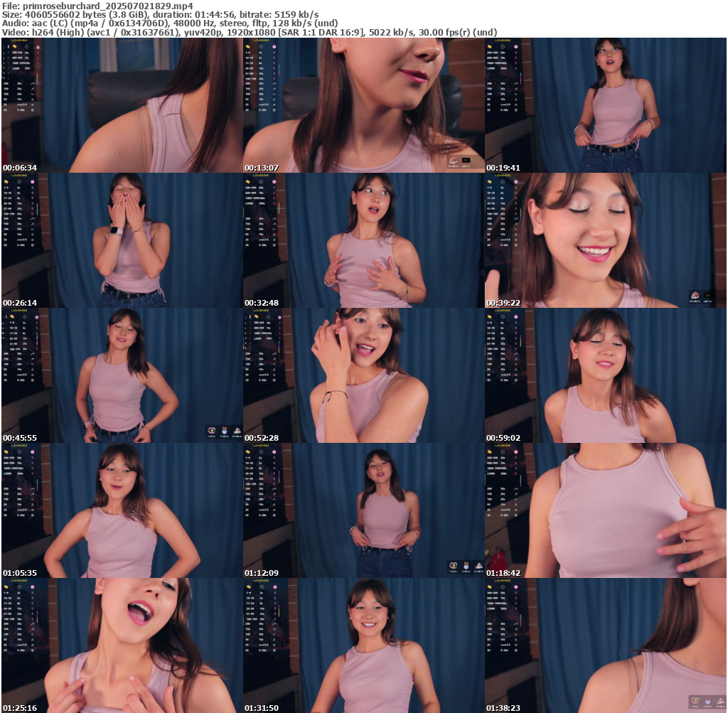Open the thumbnail stamped 00:45:55
The height and width of the screenshot is (713, 728).
[x=122, y=375]
